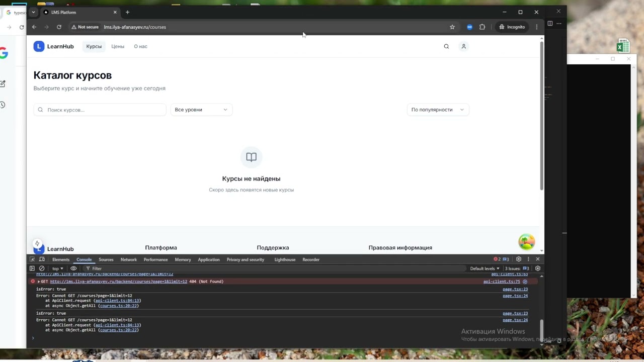Click the Not secure site info chip

pos(85,27)
